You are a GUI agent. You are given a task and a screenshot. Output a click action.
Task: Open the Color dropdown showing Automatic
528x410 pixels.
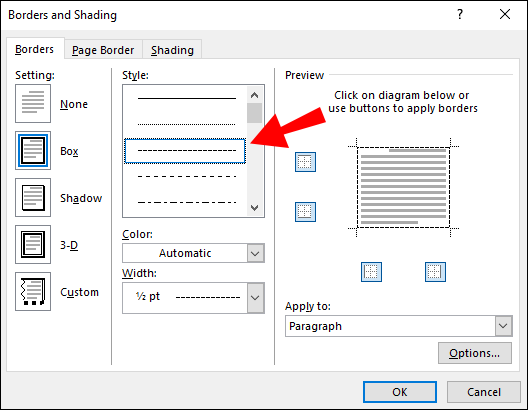click(193, 253)
